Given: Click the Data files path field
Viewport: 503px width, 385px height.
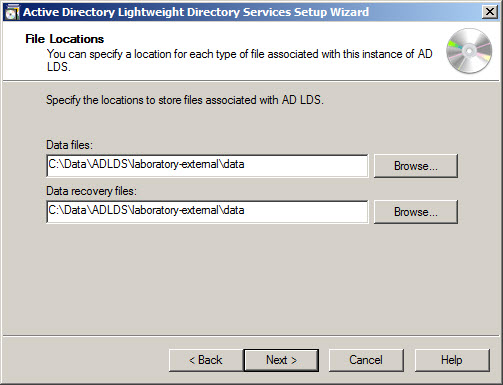Looking at the screenshot, I should 207,165.
